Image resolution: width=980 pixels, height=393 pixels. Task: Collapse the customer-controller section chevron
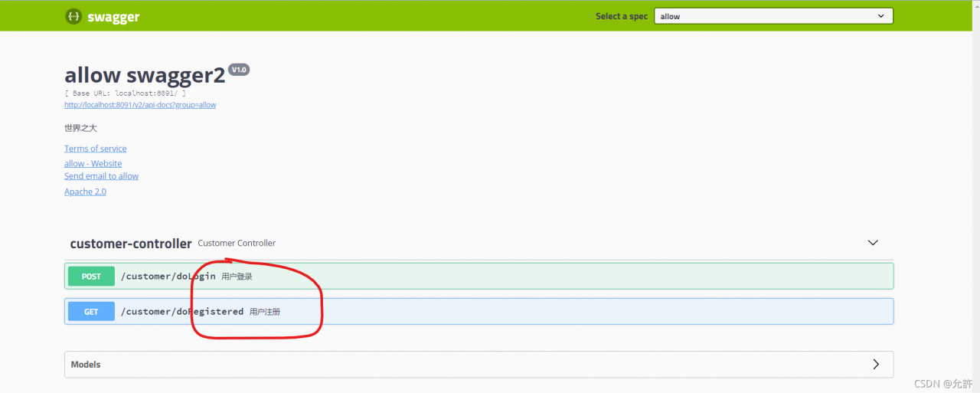[x=873, y=243]
